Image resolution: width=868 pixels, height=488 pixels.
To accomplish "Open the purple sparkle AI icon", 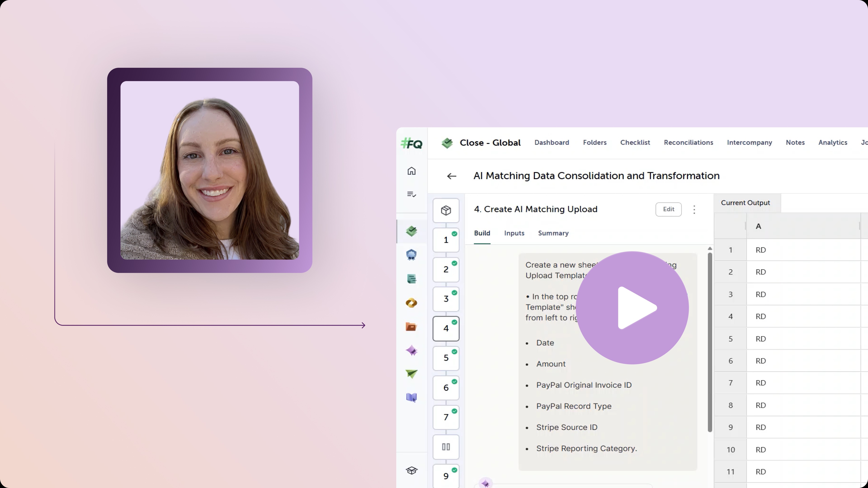I will pyautogui.click(x=411, y=351).
